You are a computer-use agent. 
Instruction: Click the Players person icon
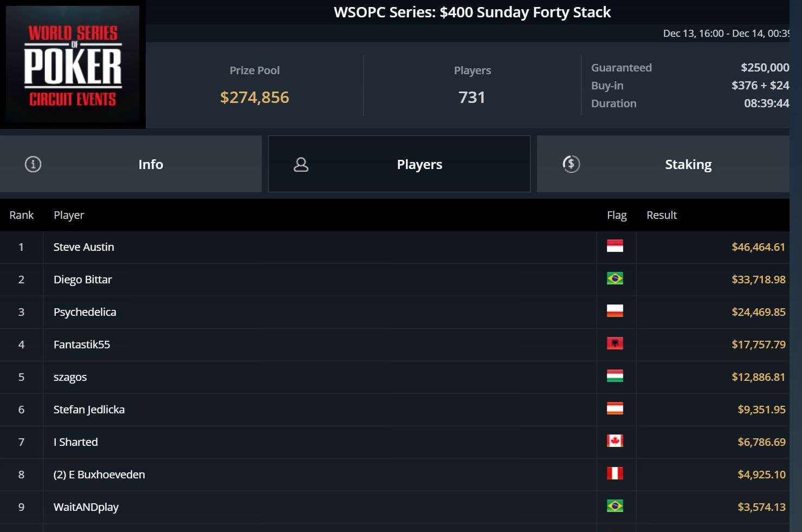click(x=301, y=165)
